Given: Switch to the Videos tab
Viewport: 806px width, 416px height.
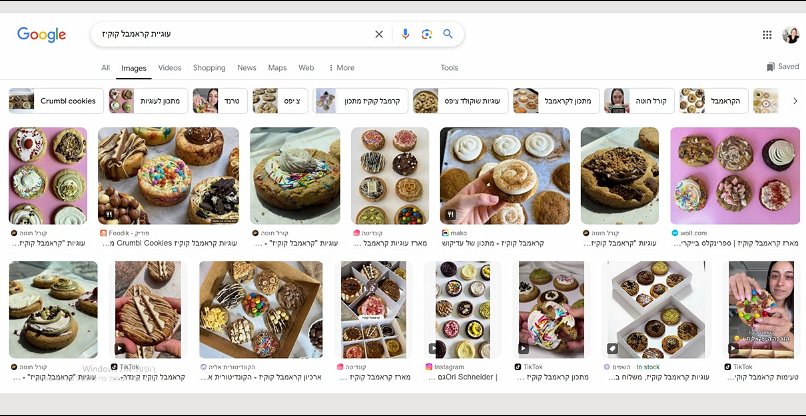Looking at the screenshot, I should point(170,68).
